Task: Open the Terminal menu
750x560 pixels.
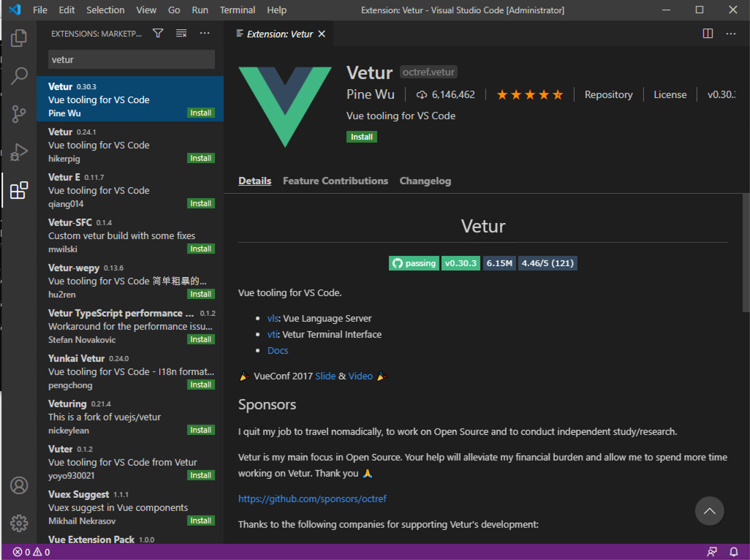Action: pyautogui.click(x=238, y=10)
